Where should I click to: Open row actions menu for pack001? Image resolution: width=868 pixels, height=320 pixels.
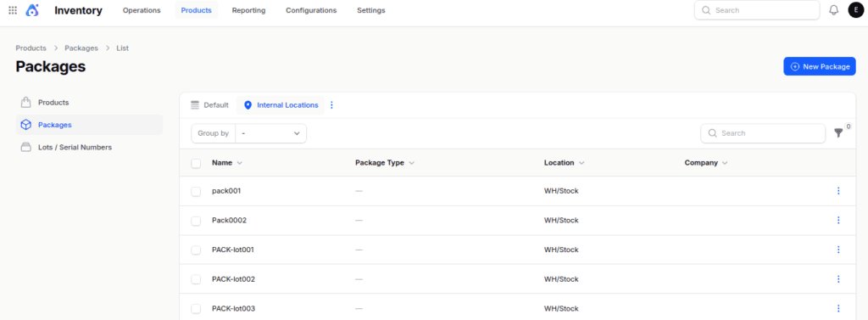point(838,191)
